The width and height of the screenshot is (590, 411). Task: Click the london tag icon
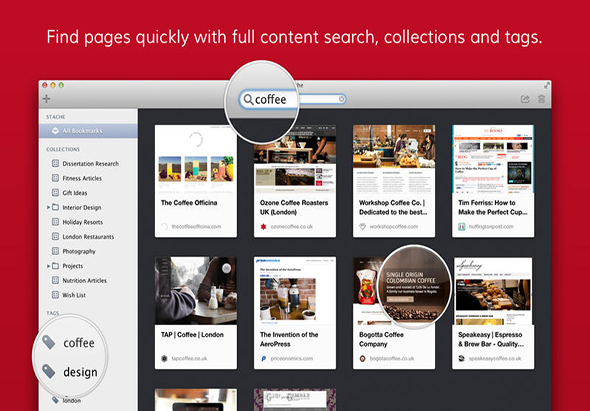(55, 400)
